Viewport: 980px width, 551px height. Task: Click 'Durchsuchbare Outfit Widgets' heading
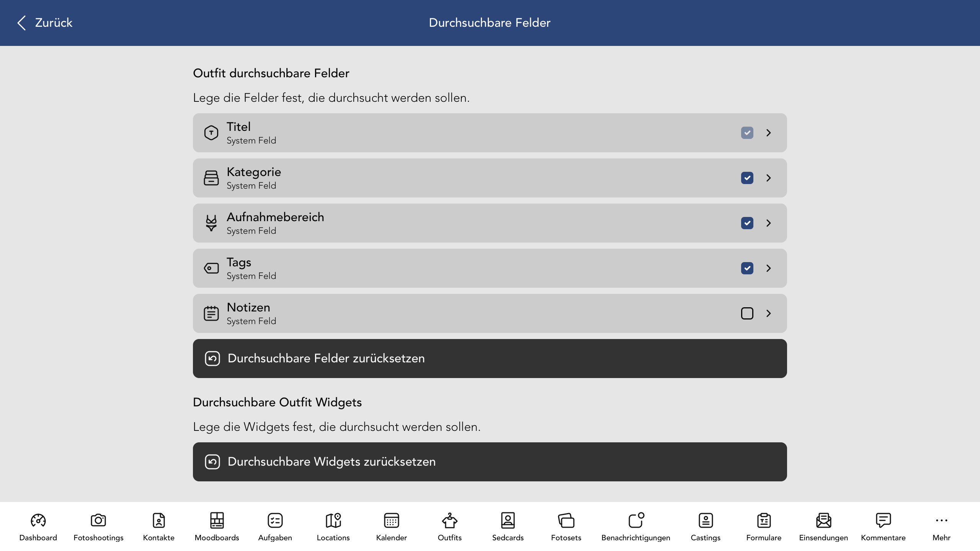277,402
